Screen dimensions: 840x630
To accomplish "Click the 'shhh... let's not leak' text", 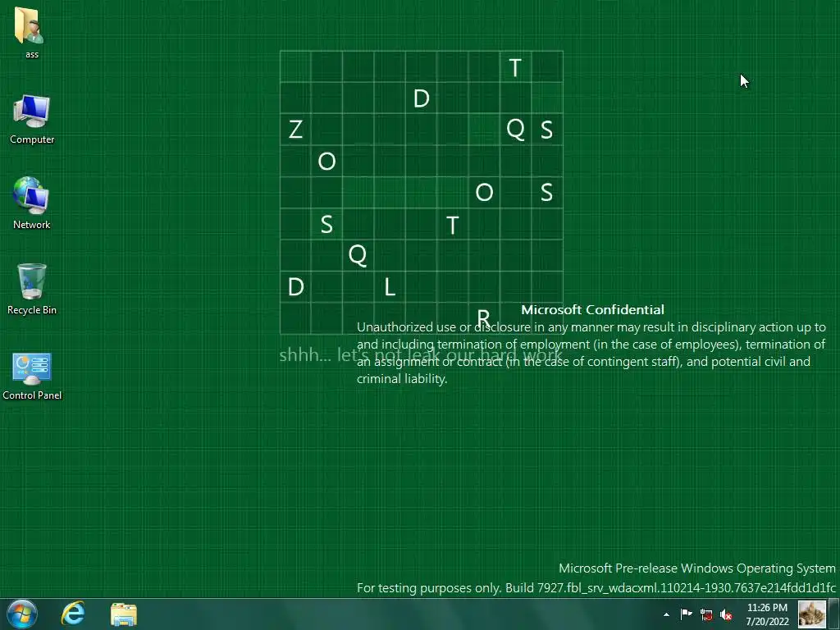I will point(421,354).
